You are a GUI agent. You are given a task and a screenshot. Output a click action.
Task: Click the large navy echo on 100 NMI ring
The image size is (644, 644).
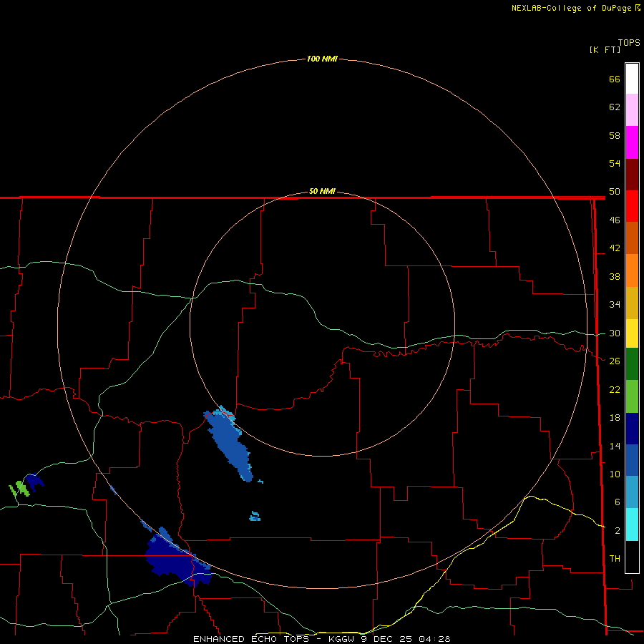(x=177, y=559)
